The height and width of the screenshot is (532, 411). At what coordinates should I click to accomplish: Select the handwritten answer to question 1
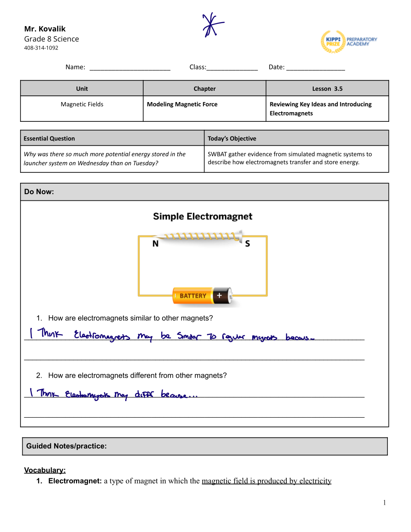click(172, 335)
